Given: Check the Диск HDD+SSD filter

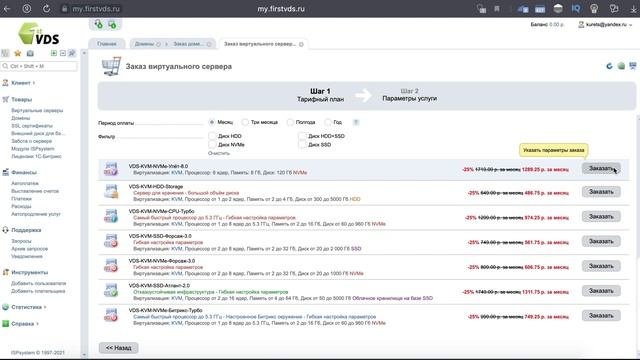Looking at the screenshot, I should 302,136.
